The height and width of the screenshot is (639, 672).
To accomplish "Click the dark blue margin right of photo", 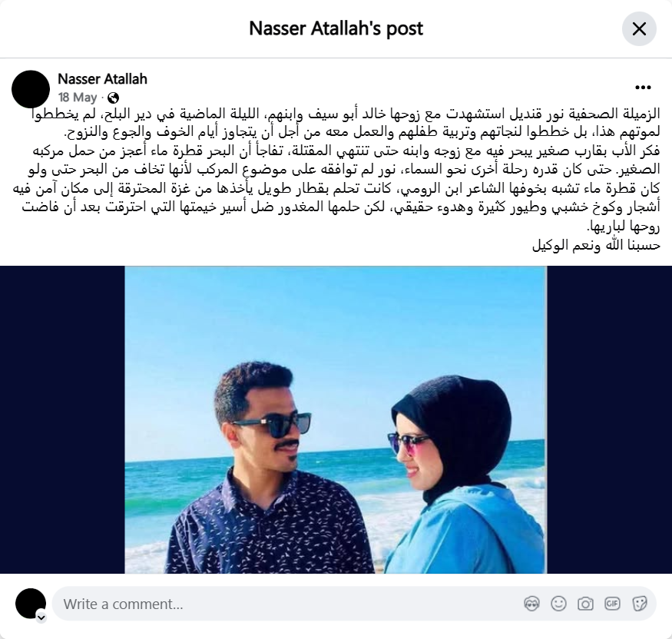I will pyautogui.click(x=610, y=419).
